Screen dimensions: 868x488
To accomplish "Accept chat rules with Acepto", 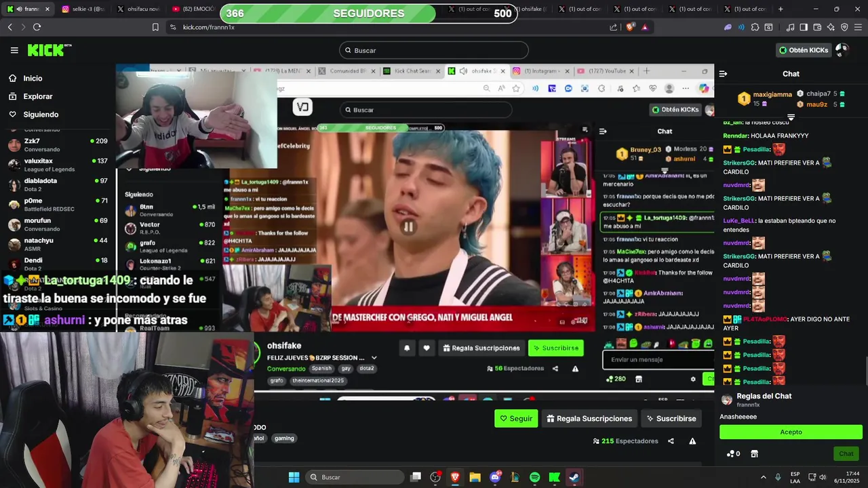I will click(x=791, y=432).
